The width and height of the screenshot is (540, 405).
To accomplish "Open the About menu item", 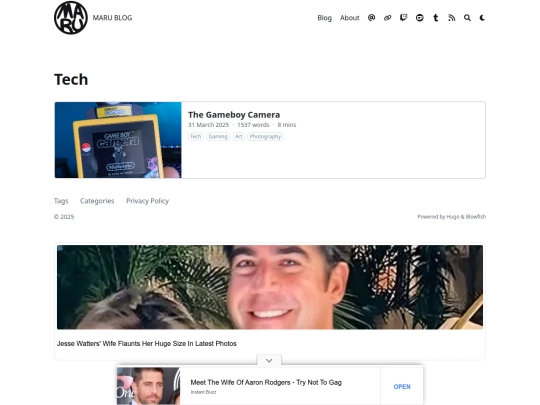I will (x=350, y=18).
